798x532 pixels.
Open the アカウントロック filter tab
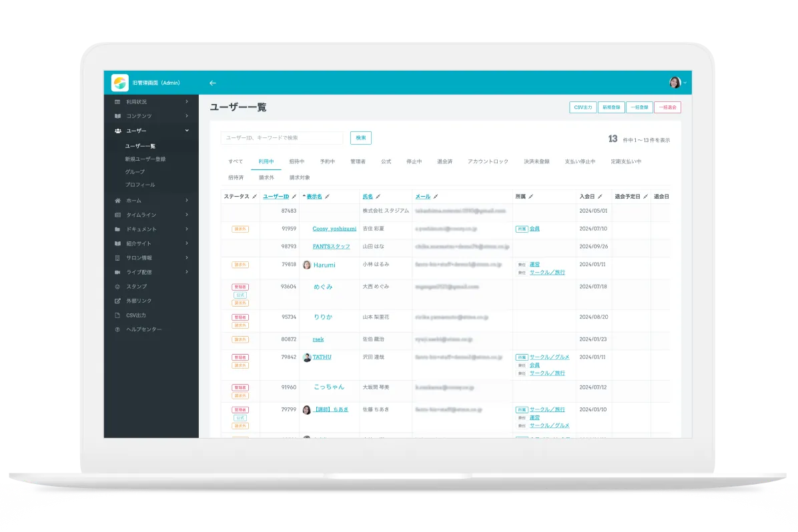[x=488, y=161]
